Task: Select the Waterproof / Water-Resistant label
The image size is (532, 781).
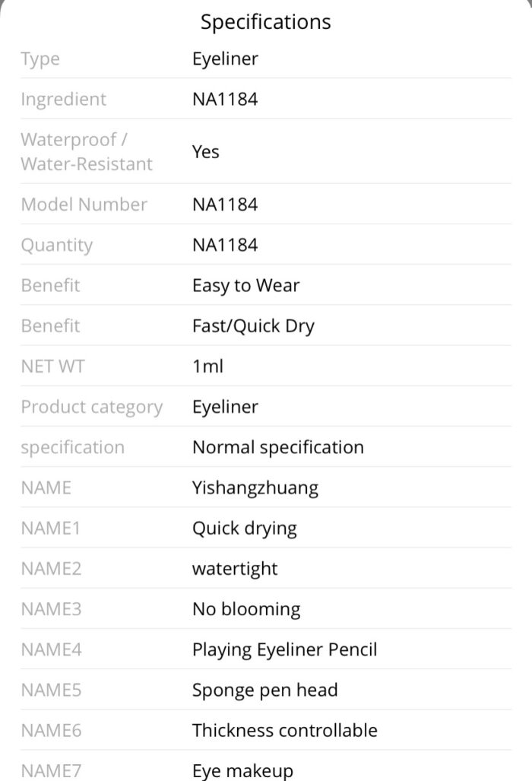Action: (87, 151)
